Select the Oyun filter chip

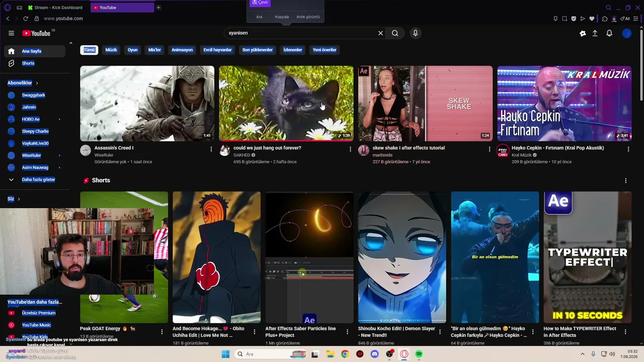pos(133,50)
